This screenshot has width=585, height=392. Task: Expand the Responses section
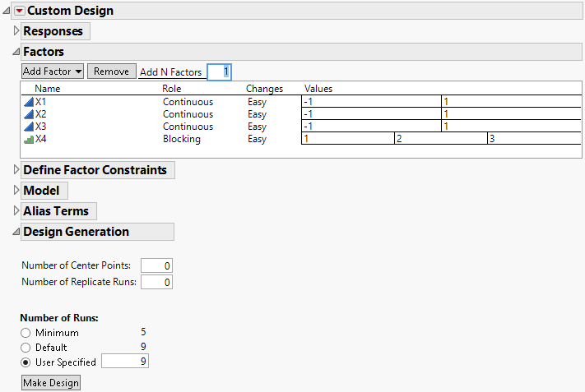(16, 31)
